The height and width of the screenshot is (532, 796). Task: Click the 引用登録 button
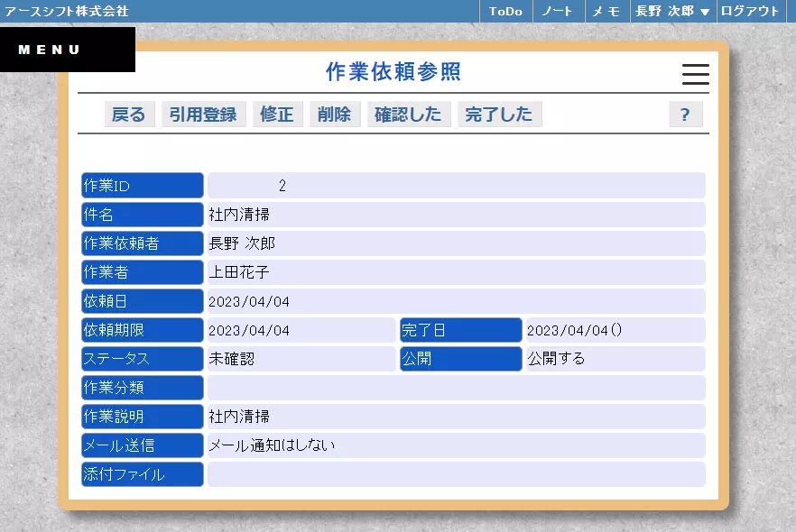[203, 114]
